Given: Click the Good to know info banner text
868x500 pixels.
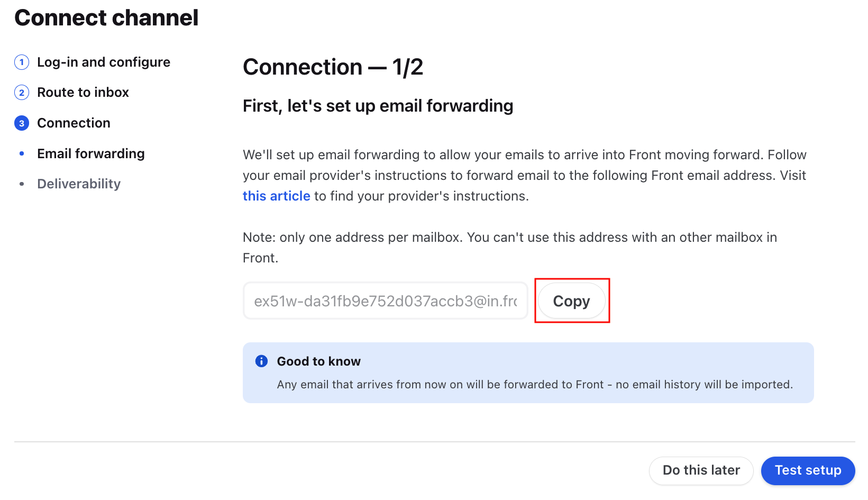Looking at the screenshot, I should click(535, 385).
